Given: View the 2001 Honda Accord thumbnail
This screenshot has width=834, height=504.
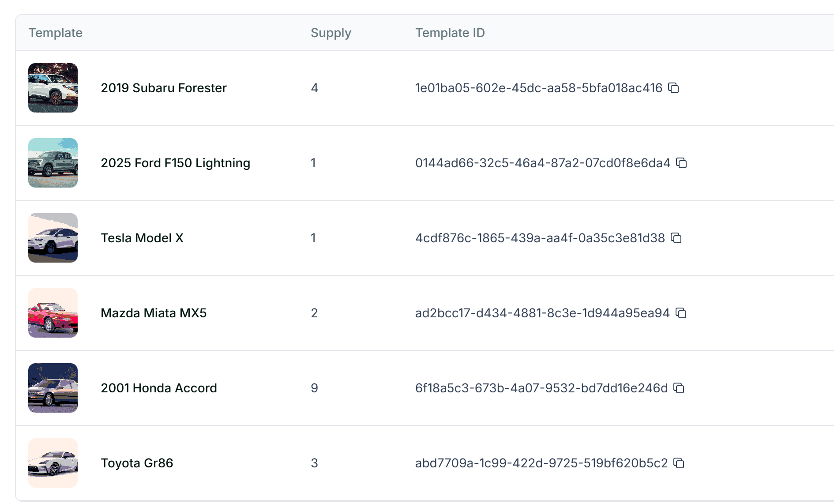Looking at the screenshot, I should point(53,388).
